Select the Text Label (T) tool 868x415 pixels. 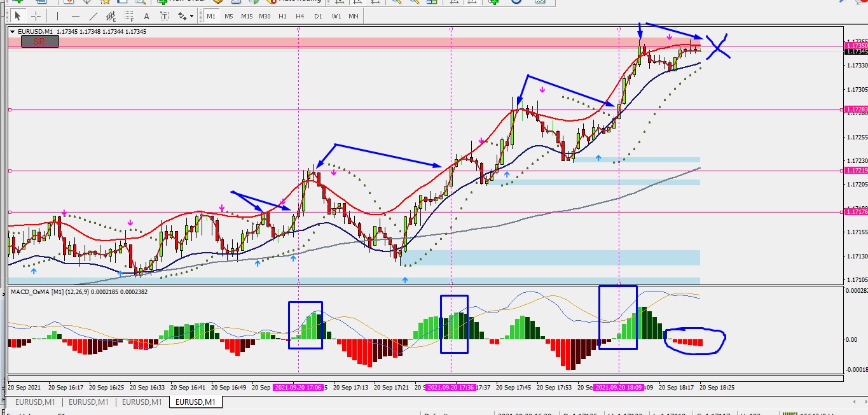pyautogui.click(x=165, y=16)
